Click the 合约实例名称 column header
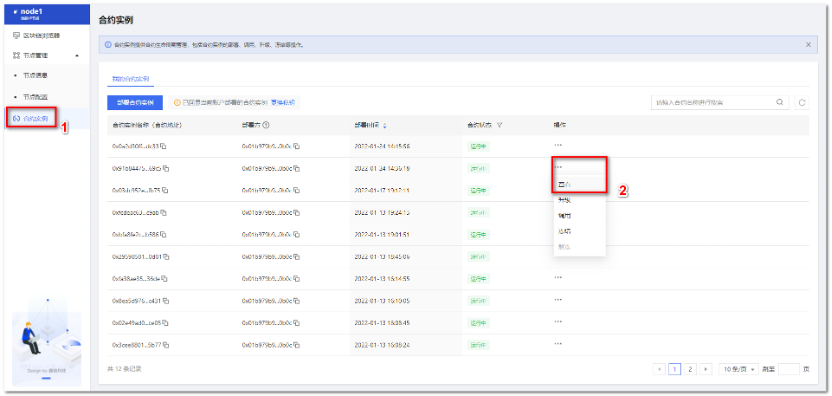832x396 pixels. click(148, 126)
